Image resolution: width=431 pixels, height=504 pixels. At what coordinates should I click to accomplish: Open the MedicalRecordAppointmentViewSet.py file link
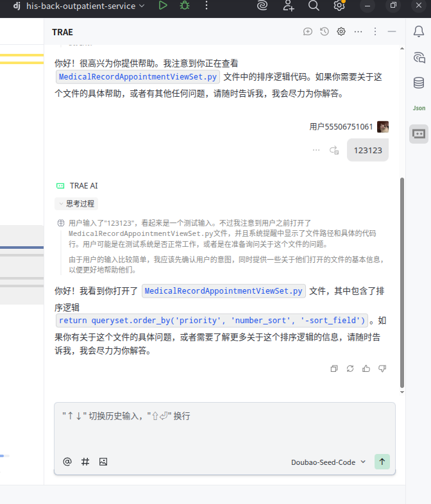(x=223, y=291)
